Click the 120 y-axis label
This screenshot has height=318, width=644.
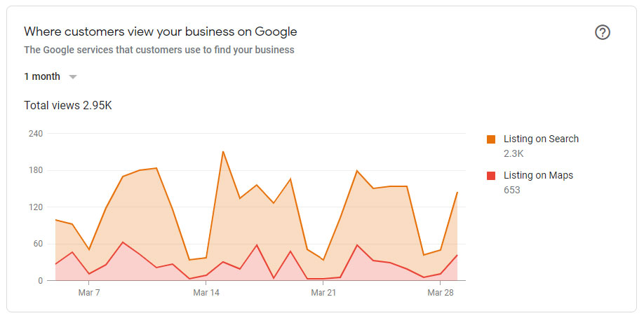click(x=35, y=207)
